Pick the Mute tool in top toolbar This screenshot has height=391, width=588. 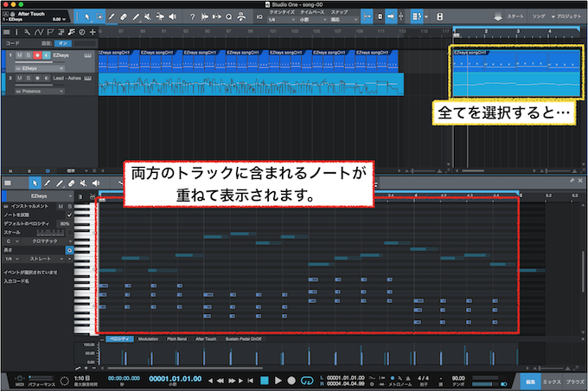[148, 17]
